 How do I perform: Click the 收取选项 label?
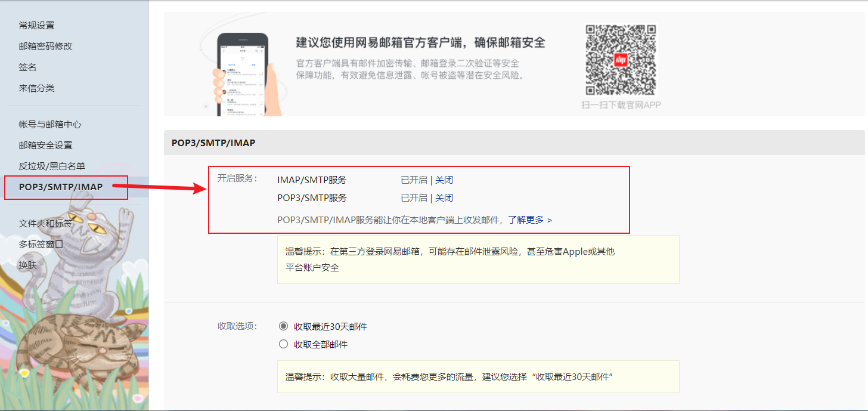[x=237, y=326]
